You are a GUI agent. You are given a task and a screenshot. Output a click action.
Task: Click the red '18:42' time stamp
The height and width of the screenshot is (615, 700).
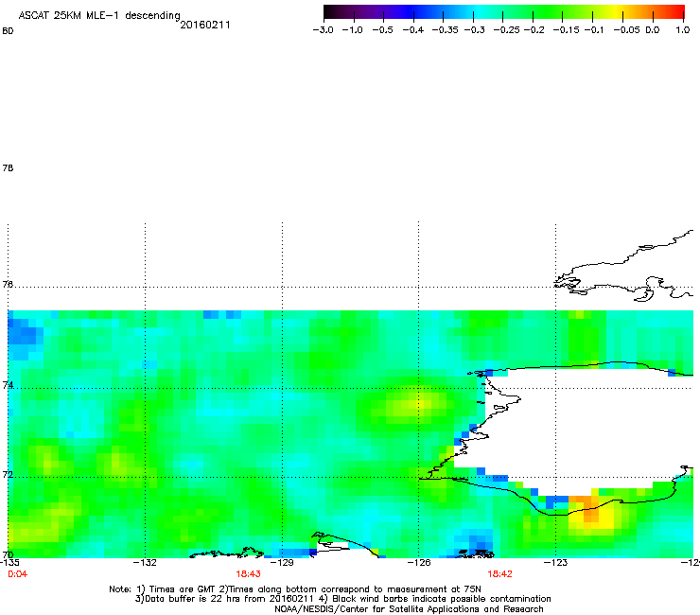click(x=499, y=574)
